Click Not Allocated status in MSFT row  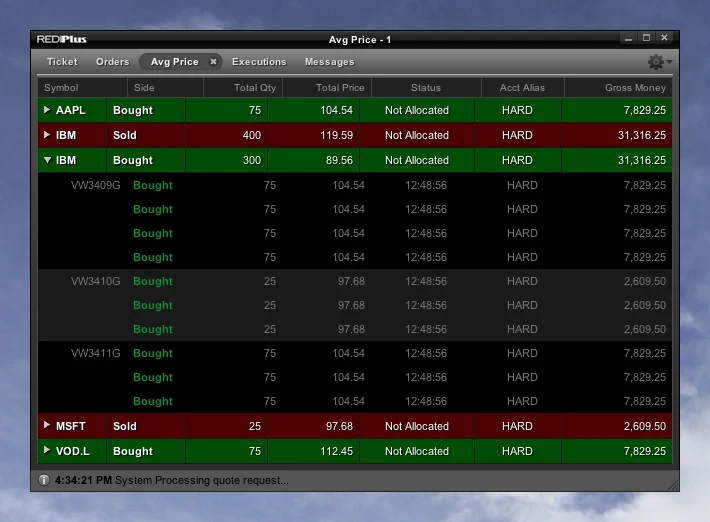[x=417, y=426]
